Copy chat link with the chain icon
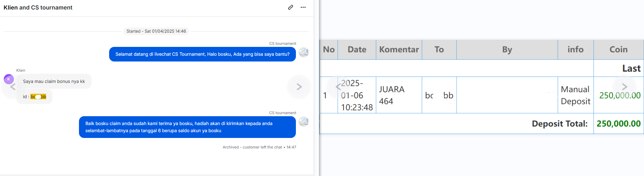 point(290,7)
